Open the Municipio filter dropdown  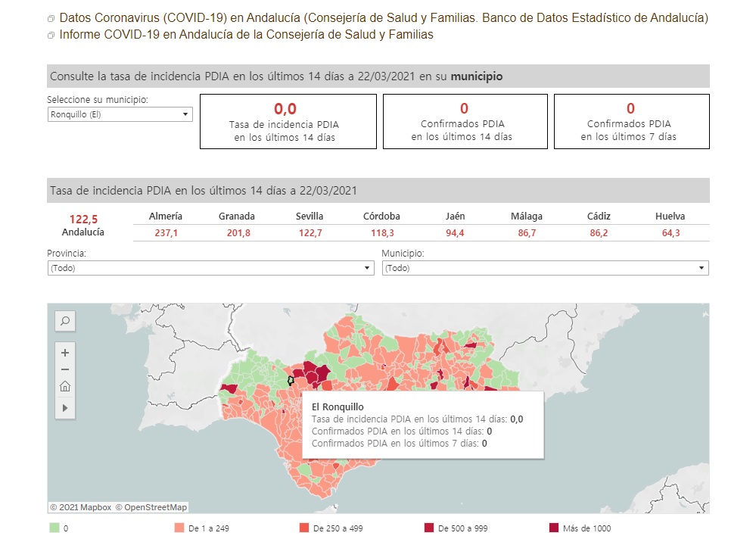[545, 268]
